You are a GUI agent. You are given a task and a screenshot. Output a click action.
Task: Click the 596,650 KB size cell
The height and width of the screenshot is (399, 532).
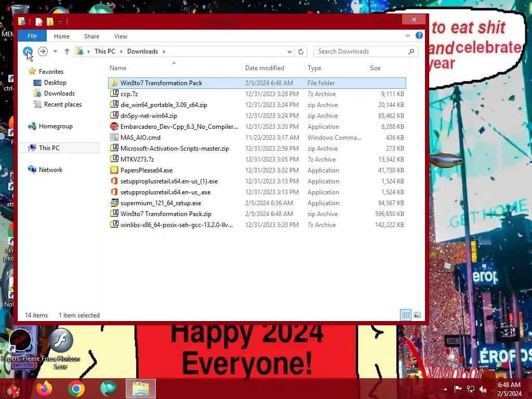tap(390, 214)
